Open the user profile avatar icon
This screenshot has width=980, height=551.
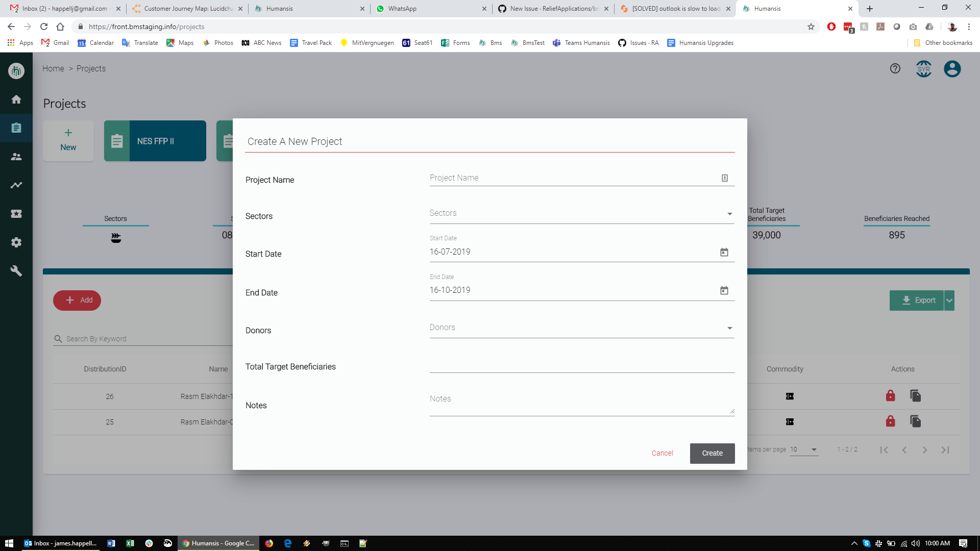tap(952, 69)
